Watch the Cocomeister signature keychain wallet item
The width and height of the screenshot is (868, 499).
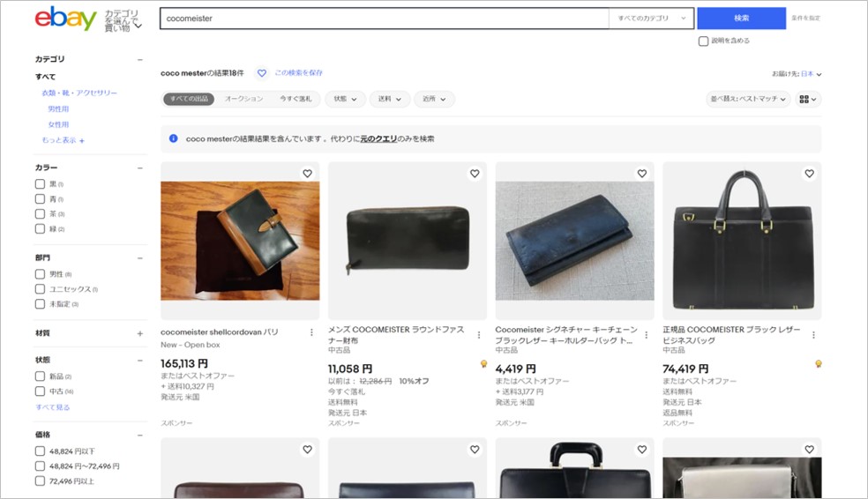[641, 173]
